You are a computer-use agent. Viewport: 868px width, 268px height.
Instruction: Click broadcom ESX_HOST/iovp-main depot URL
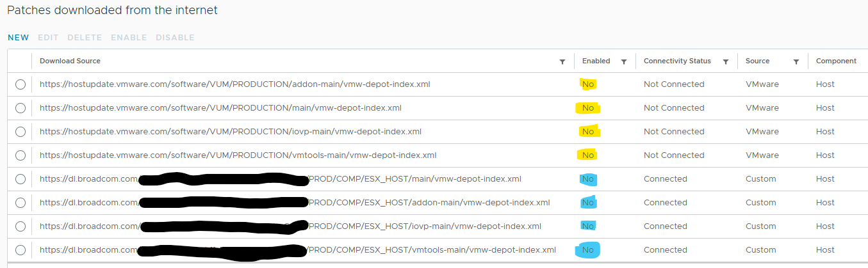pos(291,226)
